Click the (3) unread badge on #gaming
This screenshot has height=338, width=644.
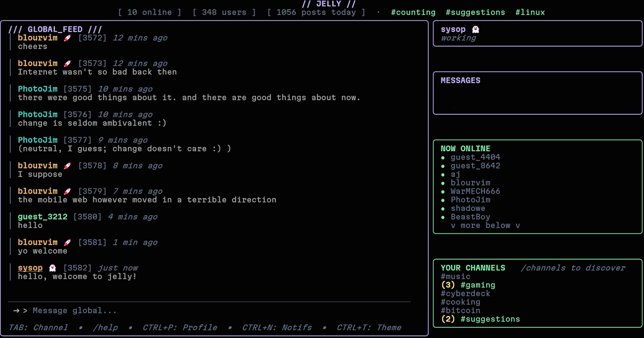[448, 284]
